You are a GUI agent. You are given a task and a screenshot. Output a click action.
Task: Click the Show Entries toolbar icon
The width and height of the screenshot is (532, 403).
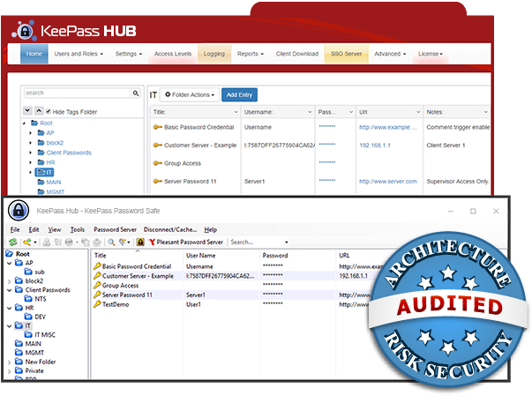pos(122,242)
